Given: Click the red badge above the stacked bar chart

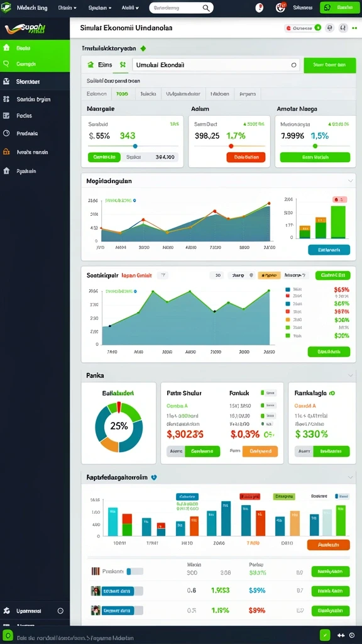Looking at the screenshot, I should coord(339,199).
